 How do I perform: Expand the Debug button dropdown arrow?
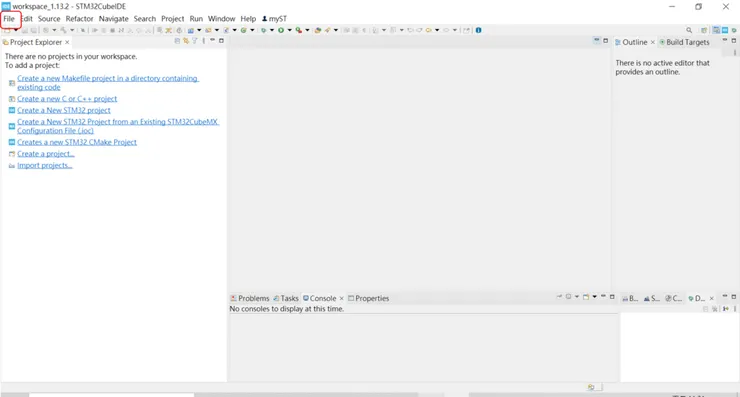272,30
